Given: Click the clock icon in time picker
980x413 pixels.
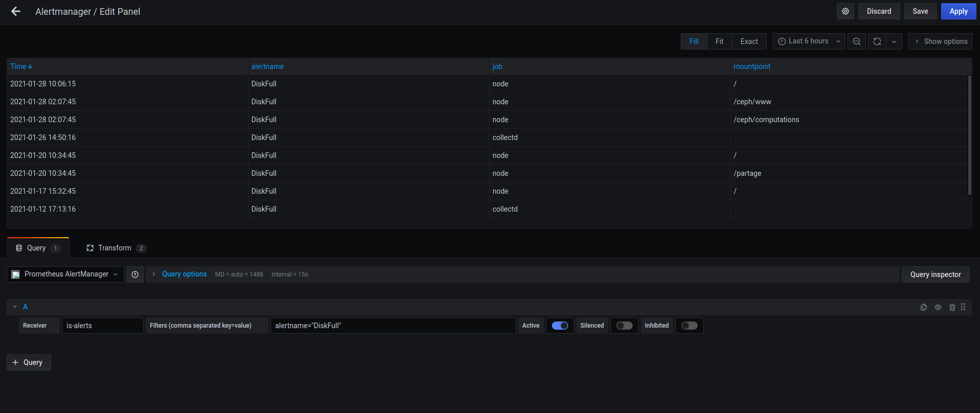Looking at the screenshot, I should [x=782, y=41].
